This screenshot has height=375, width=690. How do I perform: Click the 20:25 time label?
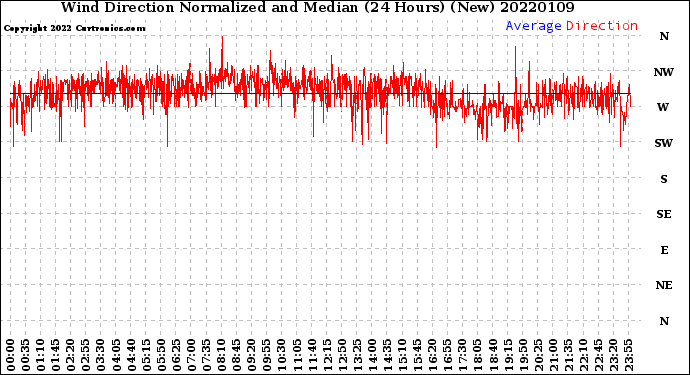click(538, 355)
